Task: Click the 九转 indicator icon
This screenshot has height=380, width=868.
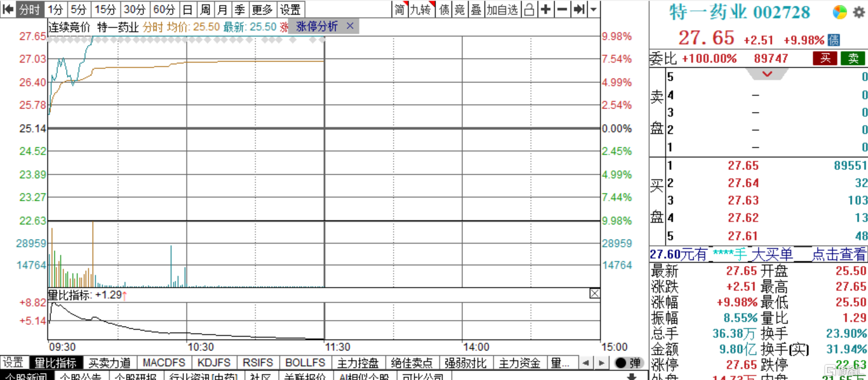Action: [422, 9]
